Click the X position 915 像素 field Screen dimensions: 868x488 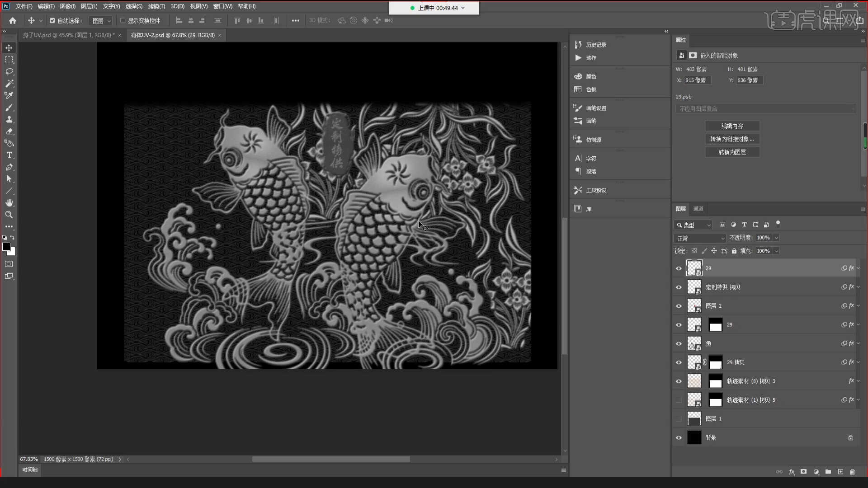[x=697, y=80]
